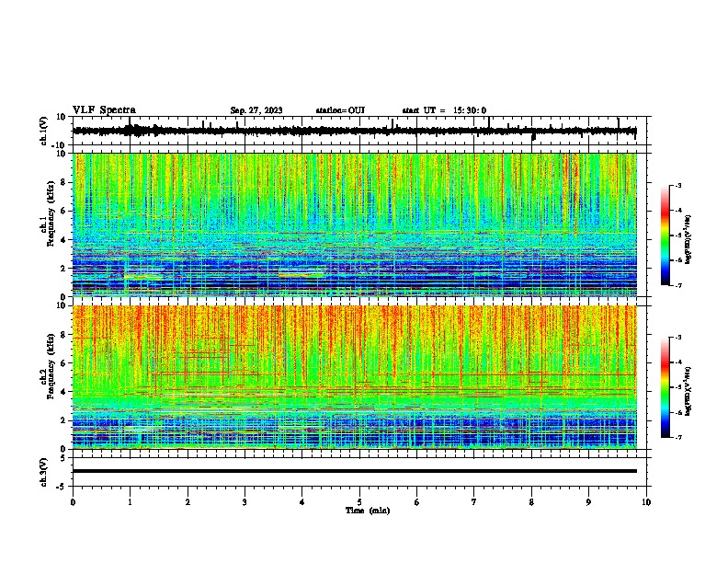Click the ch.1 spectrogram color scale bar
This screenshot has width=728, height=563.
pos(665,236)
